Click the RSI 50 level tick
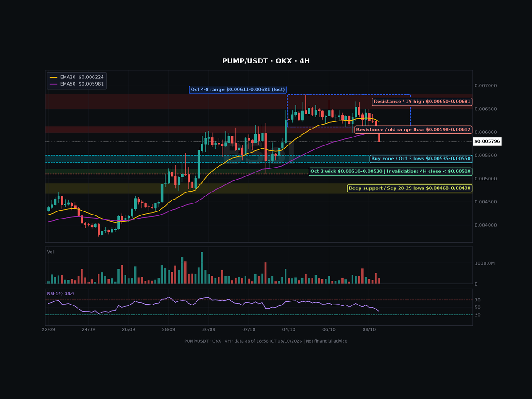This screenshot has width=532, height=399. (x=478, y=307)
